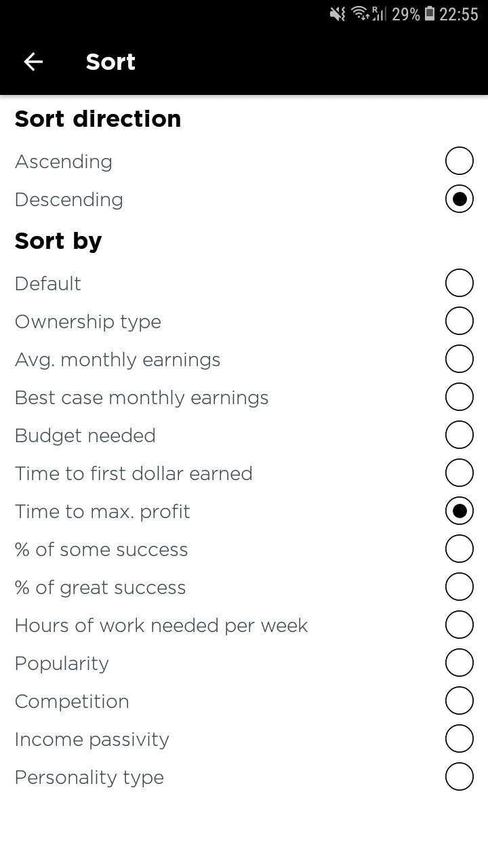Select Time to max. profit radio
The height and width of the screenshot is (868, 488).
tap(459, 511)
